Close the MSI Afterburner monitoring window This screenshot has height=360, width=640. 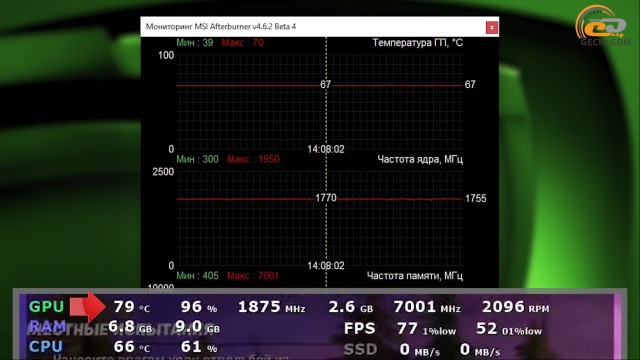[x=491, y=27]
